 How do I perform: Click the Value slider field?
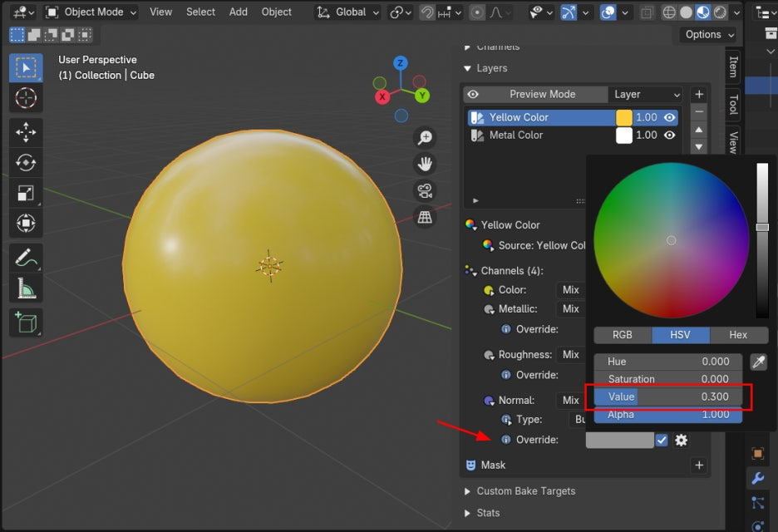[x=667, y=397]
